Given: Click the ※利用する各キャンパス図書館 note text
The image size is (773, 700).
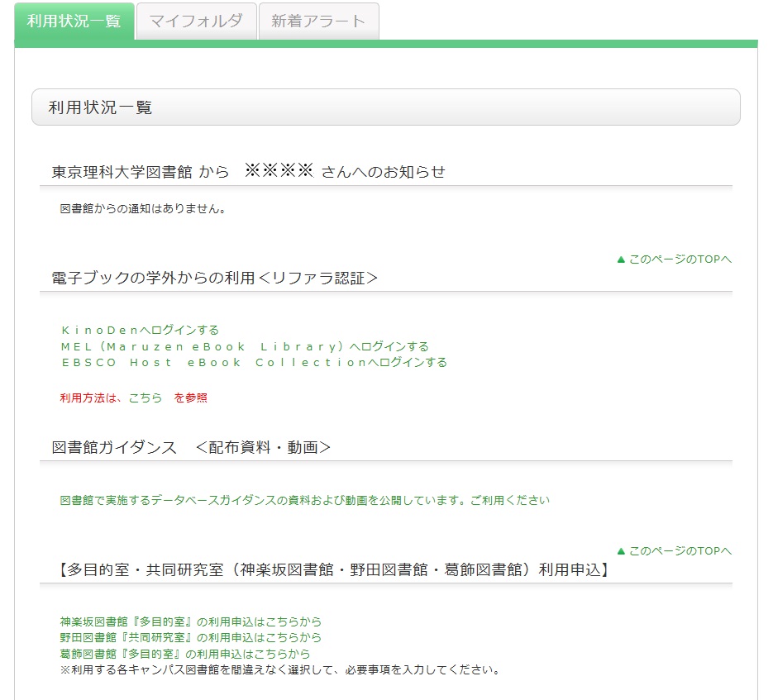Looking at the screenshot, I should pyautogui.click(x=280, y=670).
